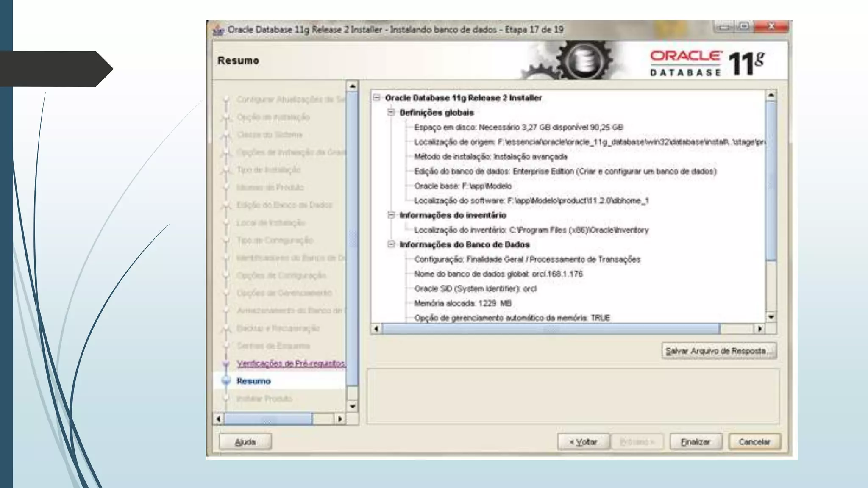Click the summary tree scroll down arrow
The width and height of the screenshot is (868, 488).
point(771,317)
